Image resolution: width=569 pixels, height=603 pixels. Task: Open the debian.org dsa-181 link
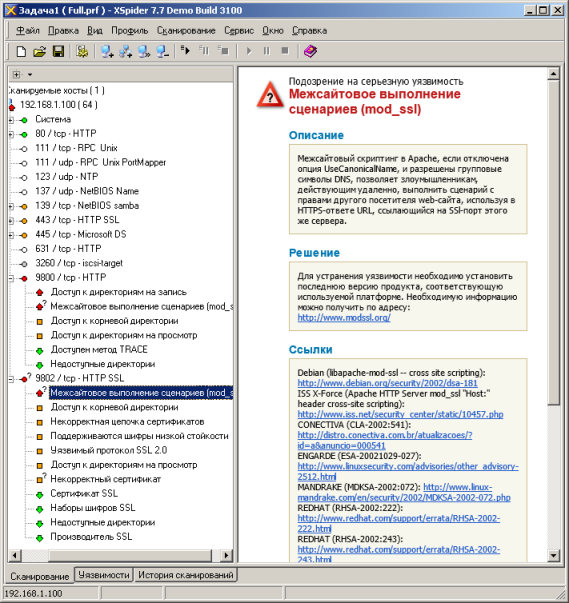[x=387, y=383]
